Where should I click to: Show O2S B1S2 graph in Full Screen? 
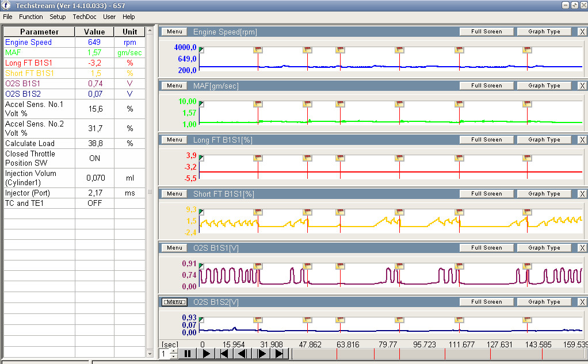coord(486,302)
